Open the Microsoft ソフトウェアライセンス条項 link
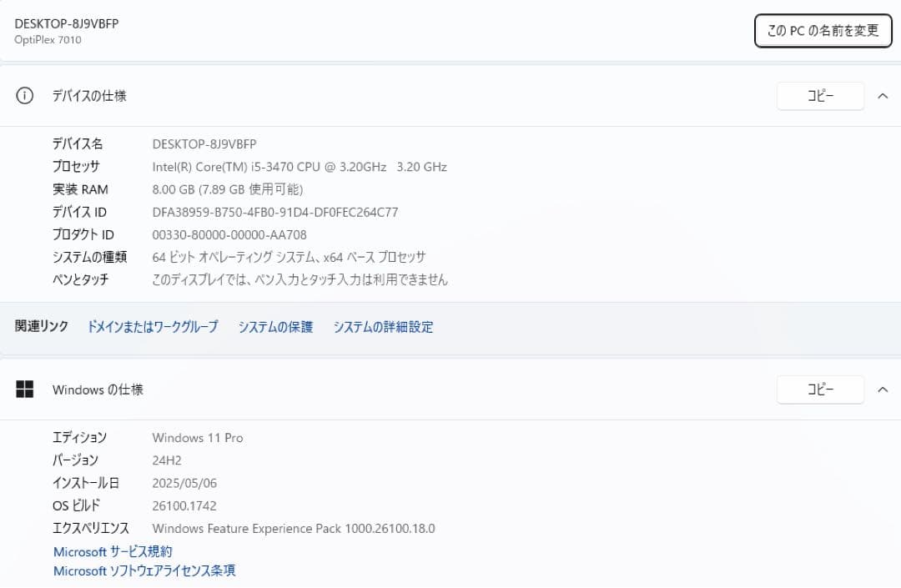This screenshot has height=588, width=901. [x=143, y=570]
